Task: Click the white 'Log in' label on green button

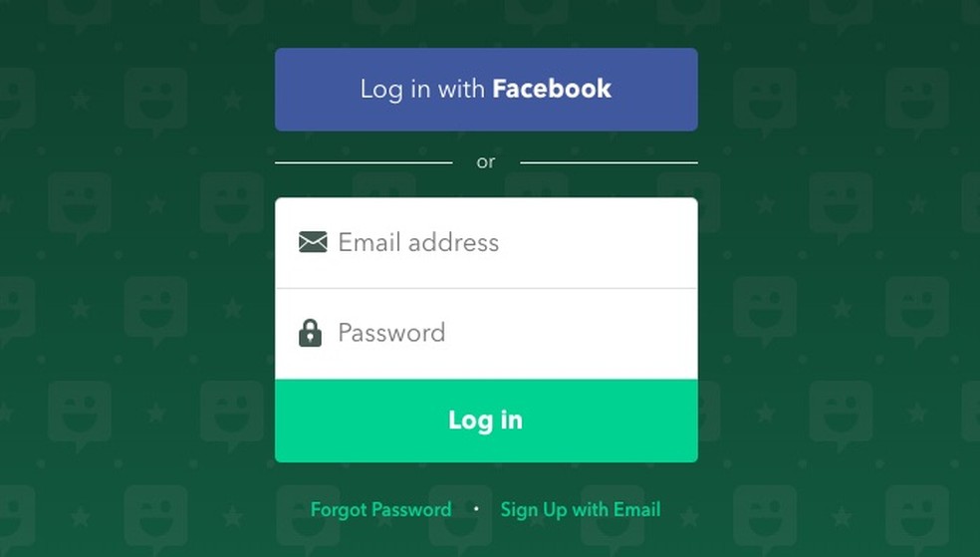Action: point(486,420)
